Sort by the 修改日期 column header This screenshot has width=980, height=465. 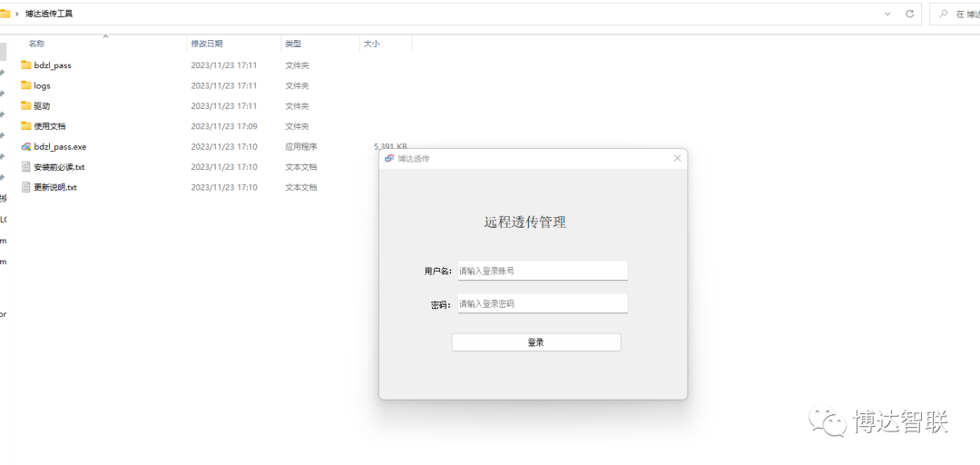click(x=207, y=44)
